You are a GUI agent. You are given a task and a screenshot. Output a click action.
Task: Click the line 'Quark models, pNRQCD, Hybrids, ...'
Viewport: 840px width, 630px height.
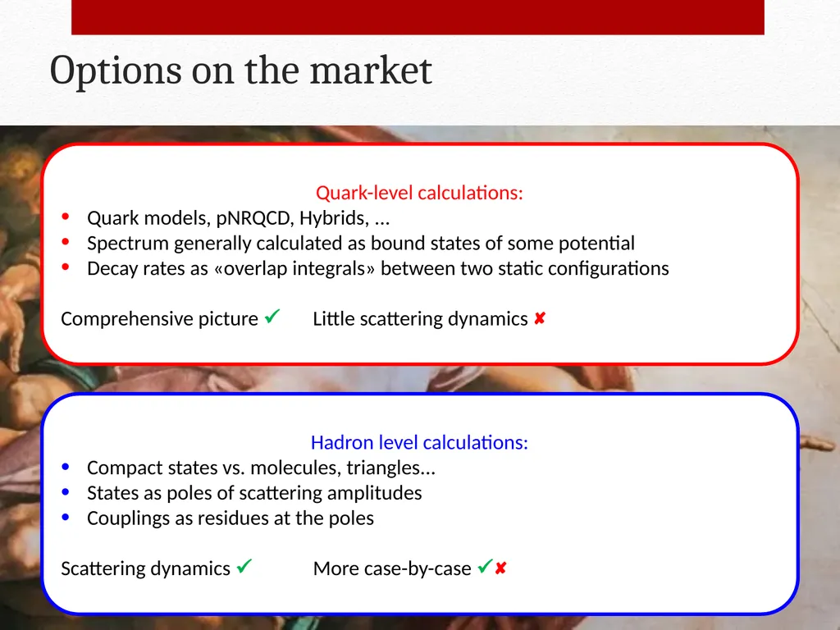239,218
